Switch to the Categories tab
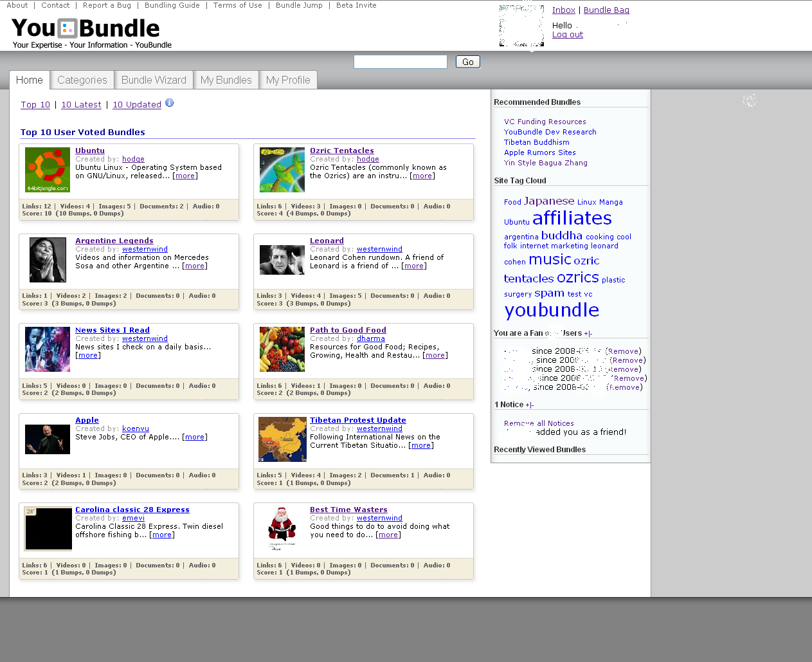The image size is (812, 662). 82,80
